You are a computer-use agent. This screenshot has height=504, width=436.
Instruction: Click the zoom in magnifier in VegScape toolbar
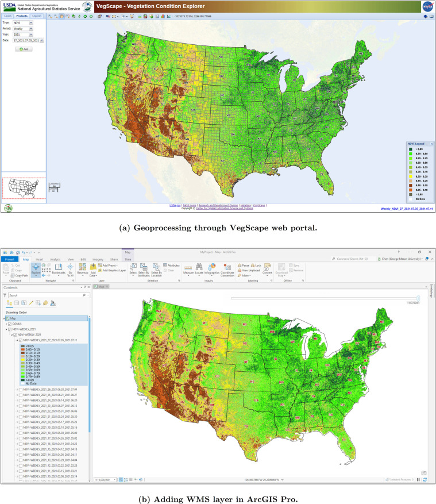point(50,16)
